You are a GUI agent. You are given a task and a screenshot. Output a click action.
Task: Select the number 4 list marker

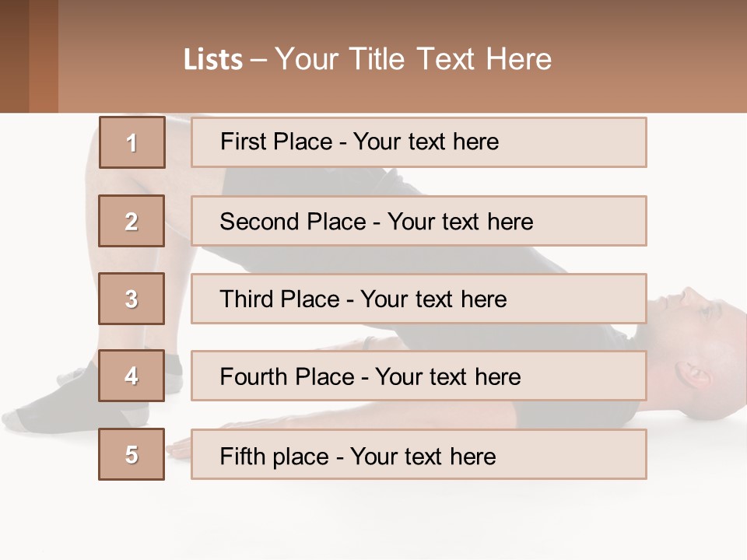[132, 376]
